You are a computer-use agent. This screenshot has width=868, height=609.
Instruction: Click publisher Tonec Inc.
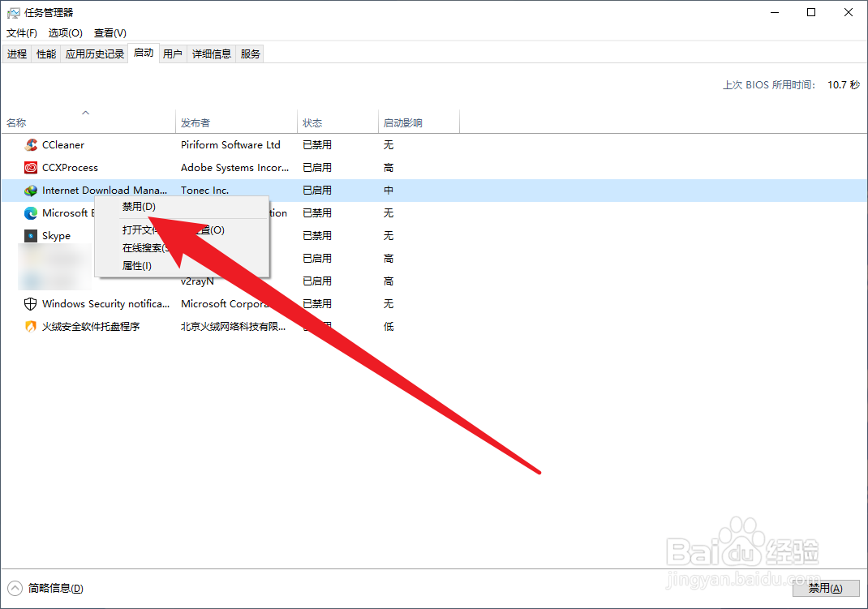tap(204, 191)
